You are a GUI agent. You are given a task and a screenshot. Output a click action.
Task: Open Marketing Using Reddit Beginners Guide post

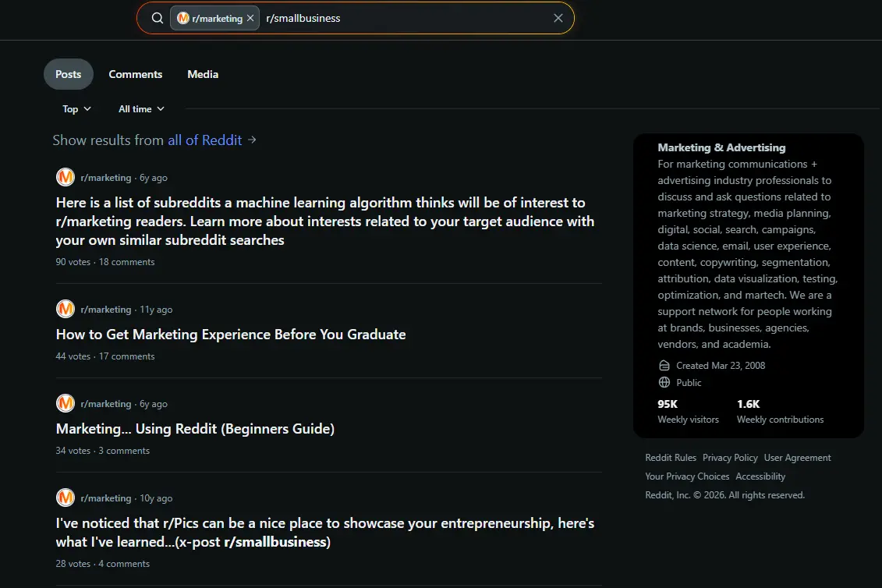[x=195, y=429]
